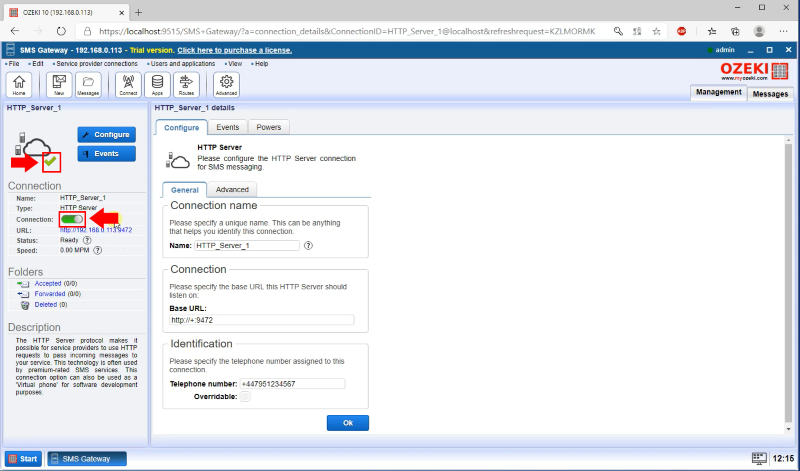Open a new browser tab
The height and width of the screenshot is (471, 800).
coord(139,12)
